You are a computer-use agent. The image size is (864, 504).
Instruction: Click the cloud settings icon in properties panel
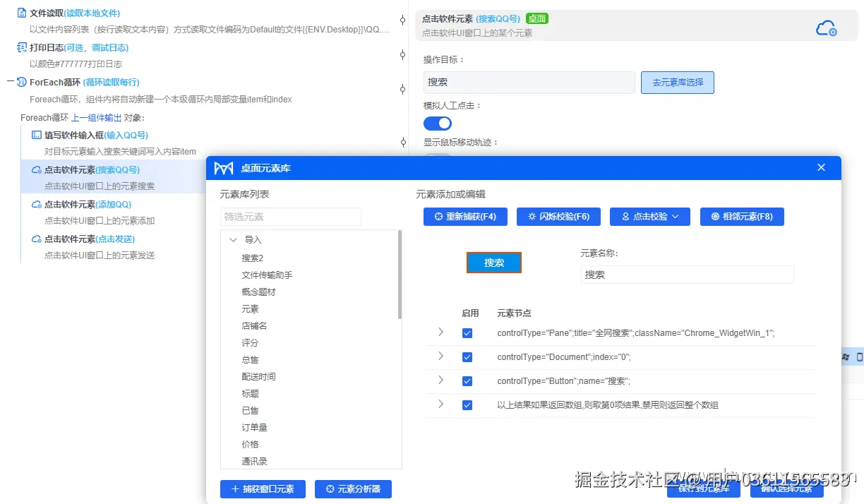827,28
